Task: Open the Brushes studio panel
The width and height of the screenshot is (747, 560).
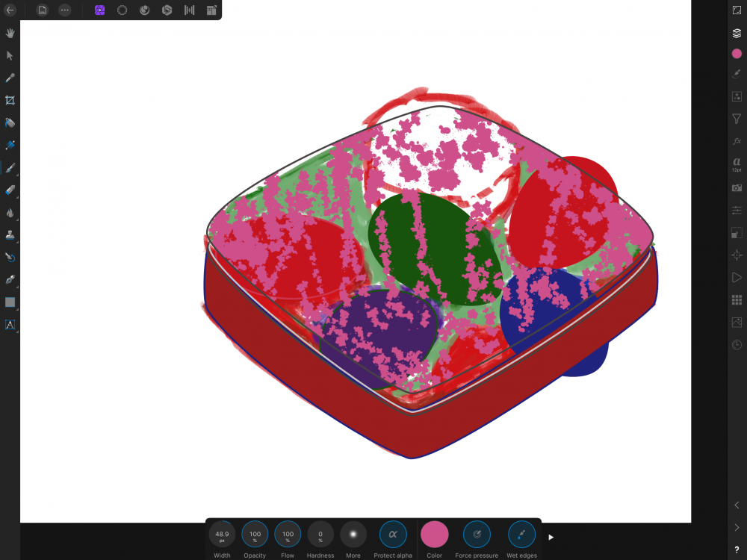Action: click(737, 74)
